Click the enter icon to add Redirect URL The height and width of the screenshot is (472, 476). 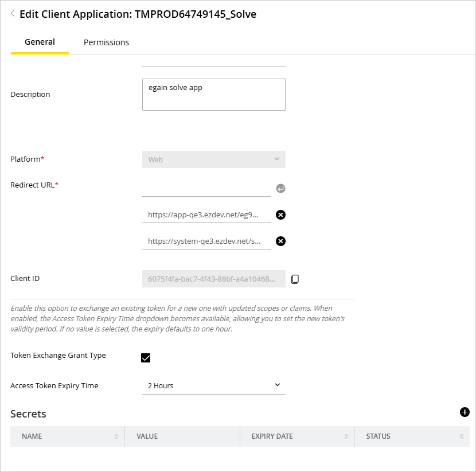(x=280, y=189)
